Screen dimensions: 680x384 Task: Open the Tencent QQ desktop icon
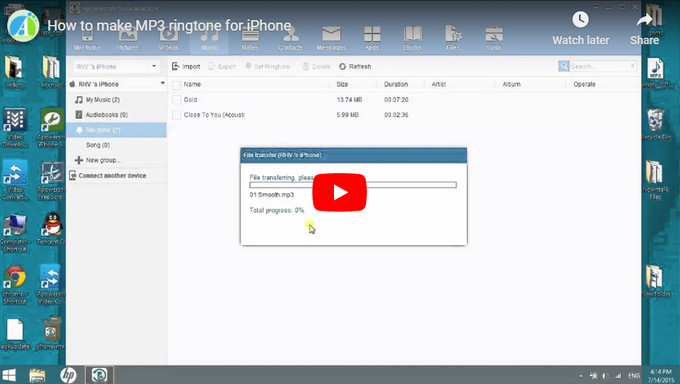point(52,229)
